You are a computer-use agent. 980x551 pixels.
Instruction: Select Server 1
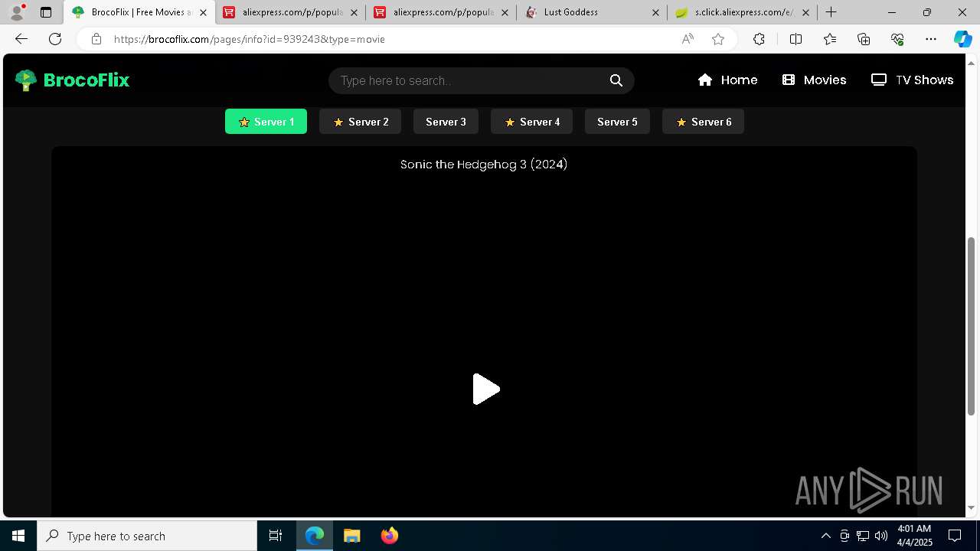(x=266, y=122)
